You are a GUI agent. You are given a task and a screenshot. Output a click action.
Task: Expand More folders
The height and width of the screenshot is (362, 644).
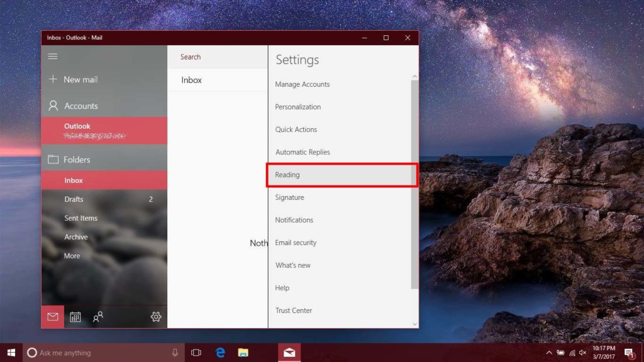(72, 256)
